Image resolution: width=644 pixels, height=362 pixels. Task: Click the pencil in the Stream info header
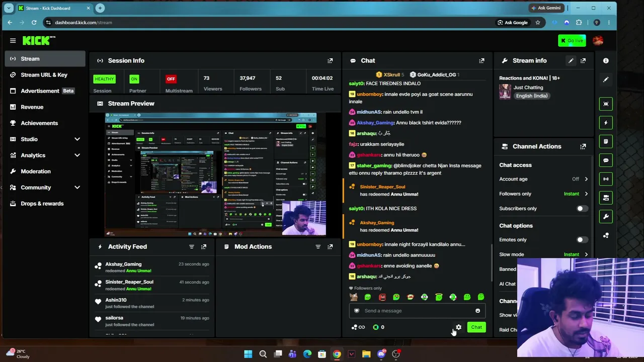tap(571, 61)
